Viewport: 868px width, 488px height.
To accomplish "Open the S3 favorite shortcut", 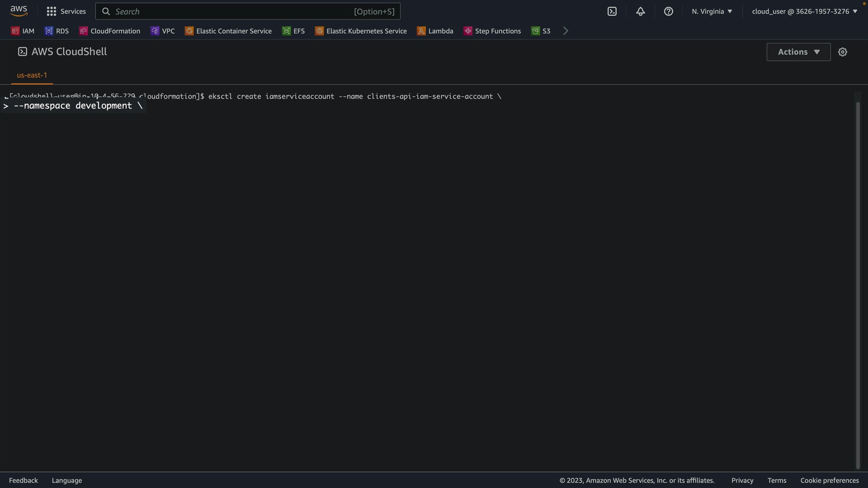I will click(x=541, y=31).
